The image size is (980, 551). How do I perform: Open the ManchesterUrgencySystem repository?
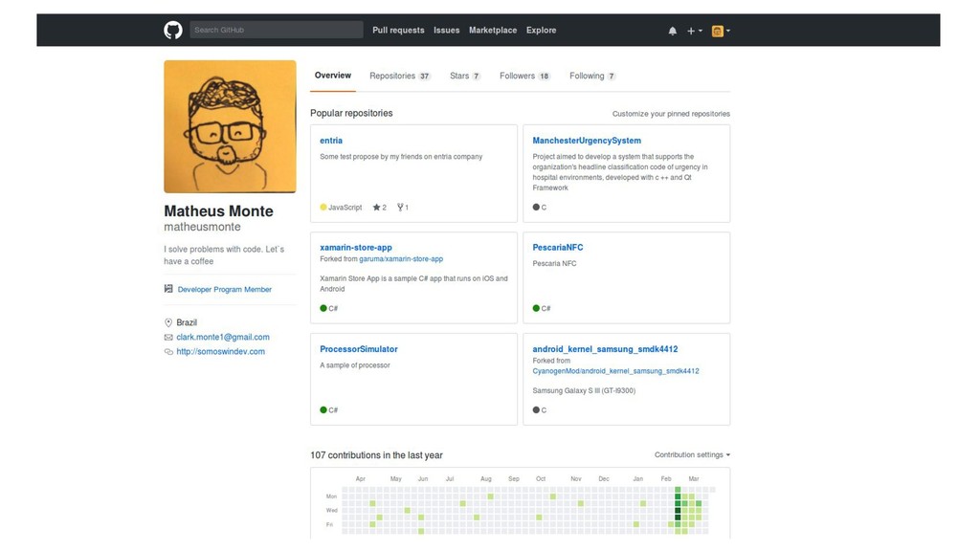click(587, 141)
